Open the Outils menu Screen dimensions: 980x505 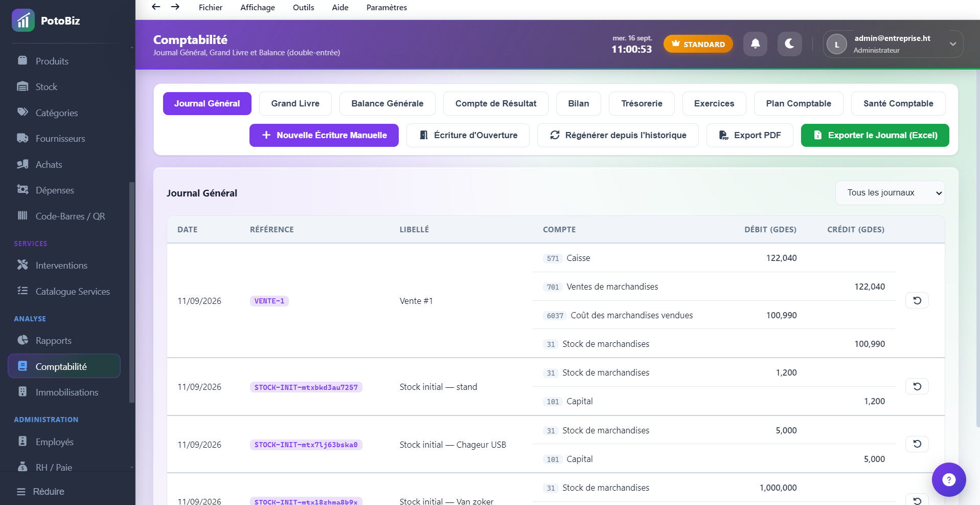pos(303,7)
